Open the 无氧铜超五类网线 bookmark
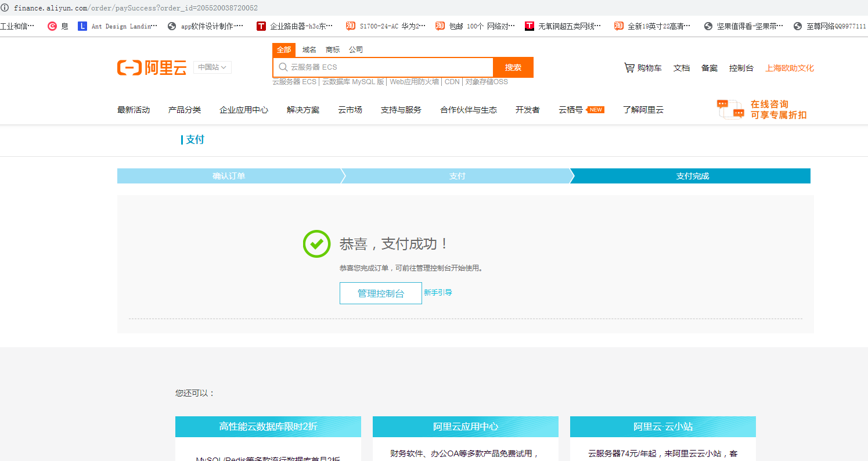The width and height of the screenshot is (868, 461). click(x=563, y=26)
